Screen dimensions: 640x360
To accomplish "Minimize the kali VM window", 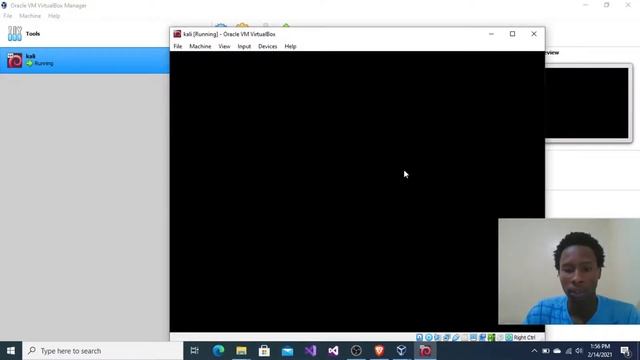I will point(491,34).
